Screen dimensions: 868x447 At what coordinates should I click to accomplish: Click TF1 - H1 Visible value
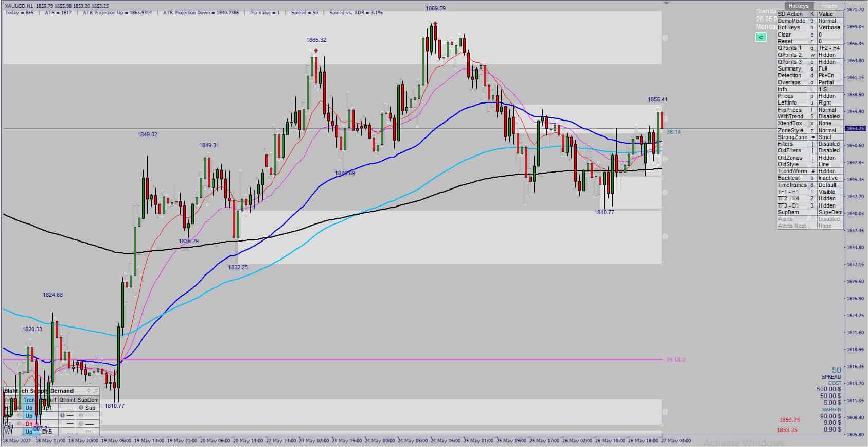[x=830, y=192]
